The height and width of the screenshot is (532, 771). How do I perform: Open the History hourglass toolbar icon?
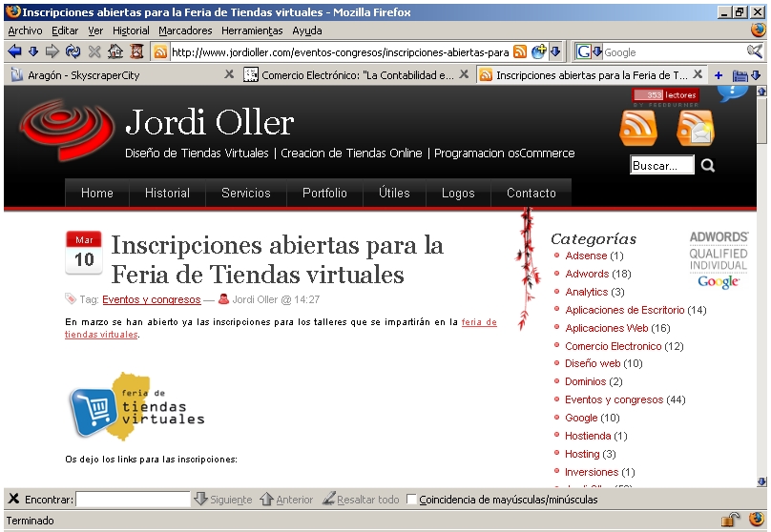pos(136,51)
